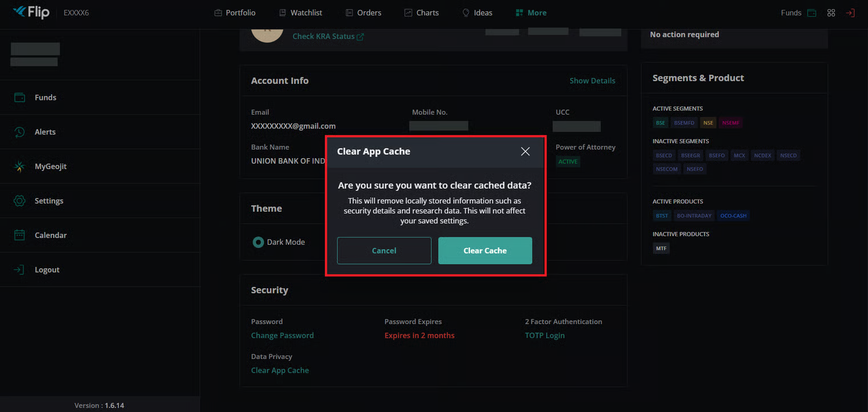Select the Dark Mode radio button
Image resolution: width=868 pixels, height=412 pixels.
pos(258,242)
